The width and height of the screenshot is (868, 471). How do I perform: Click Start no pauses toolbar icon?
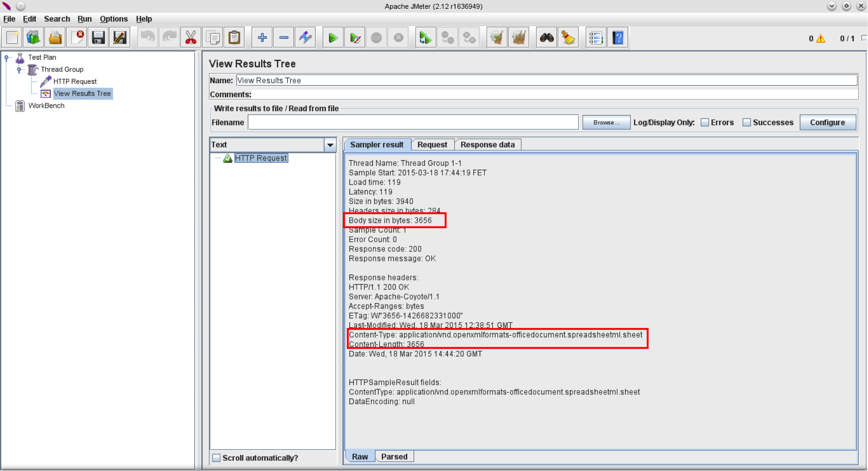(355, 38)
